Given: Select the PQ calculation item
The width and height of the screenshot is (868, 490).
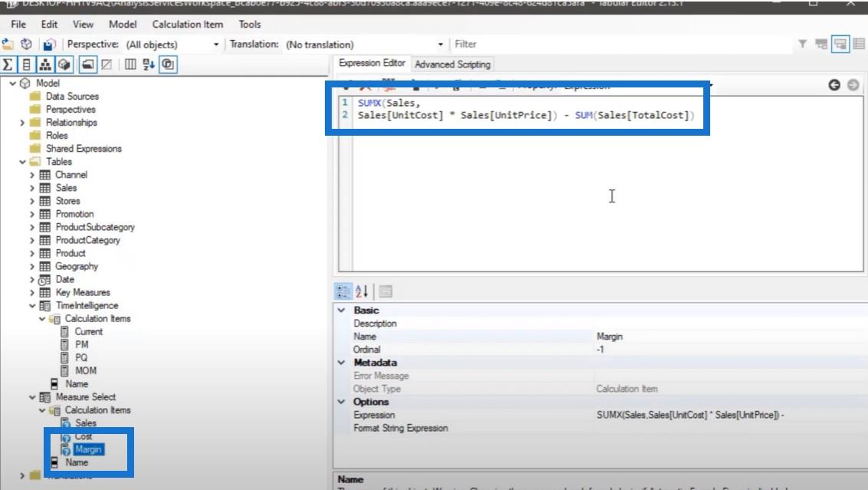Looking at the screenshot, I should [81, 357].
